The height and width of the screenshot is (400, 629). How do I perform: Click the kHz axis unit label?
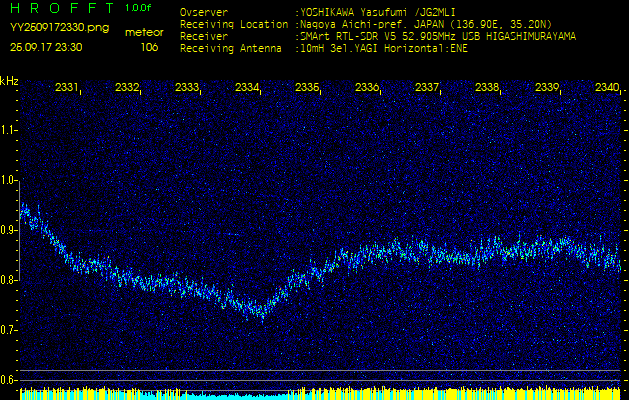pyautogui.click(x=9, y=81)
